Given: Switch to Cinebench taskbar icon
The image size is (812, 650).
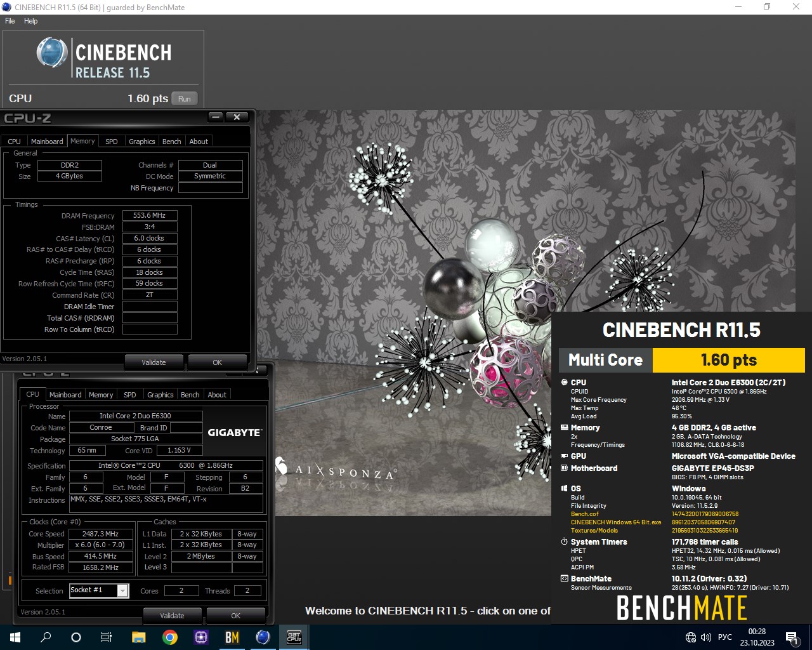Looking at the screenshot, I should click(263, 637).
